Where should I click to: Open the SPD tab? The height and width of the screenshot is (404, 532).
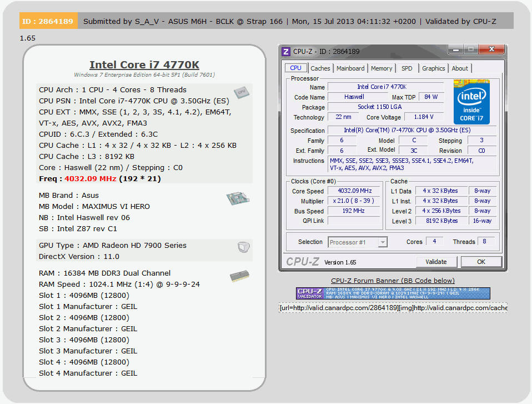pos(407,68)
